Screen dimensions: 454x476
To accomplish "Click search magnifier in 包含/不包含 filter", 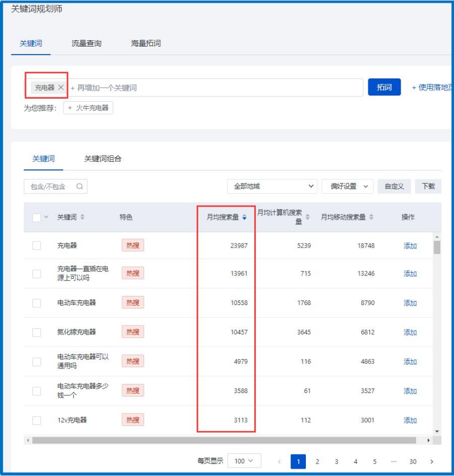I will coord(79,186).
